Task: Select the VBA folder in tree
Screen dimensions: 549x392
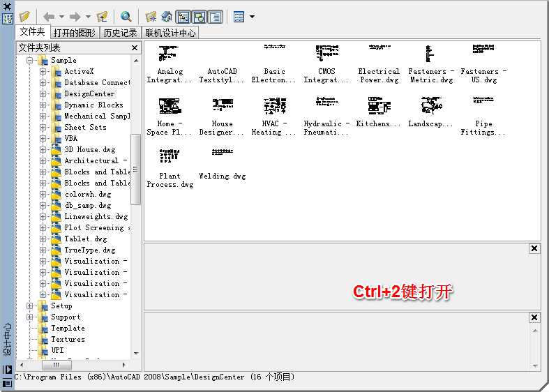Action: (x=70, y=139)
